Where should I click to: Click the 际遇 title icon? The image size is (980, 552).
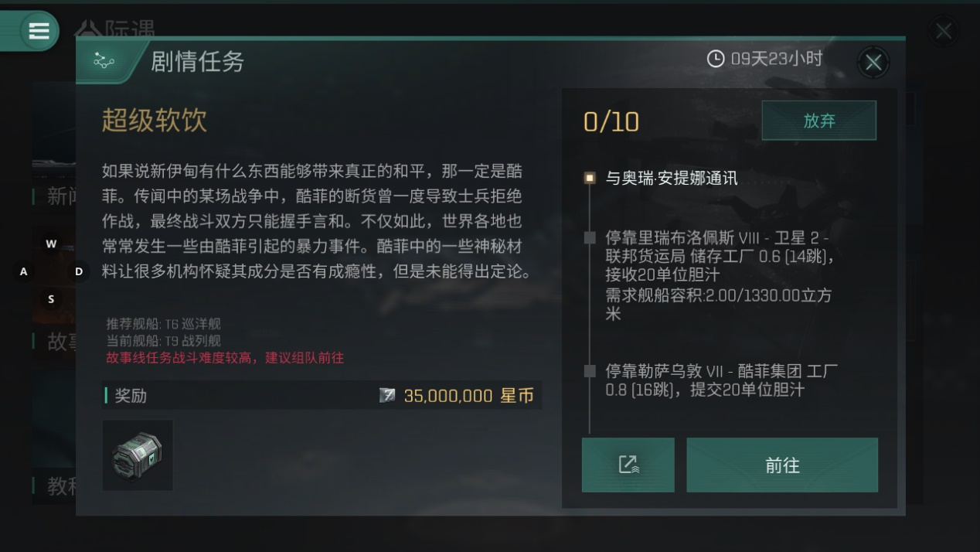[x=88, y=29]
